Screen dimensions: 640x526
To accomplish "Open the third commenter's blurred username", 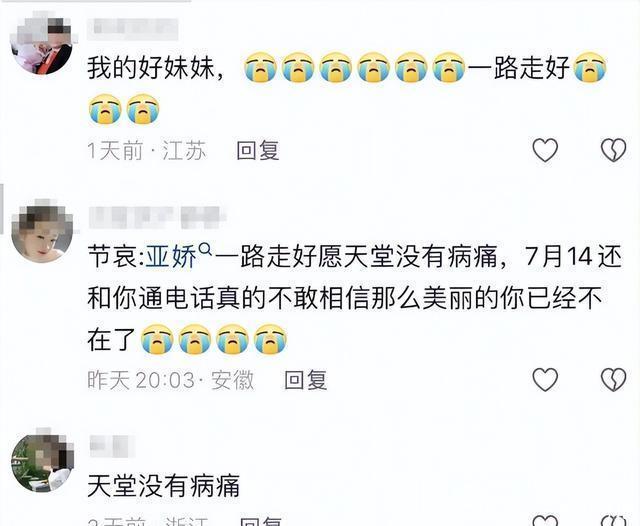I will coord(111,446).
